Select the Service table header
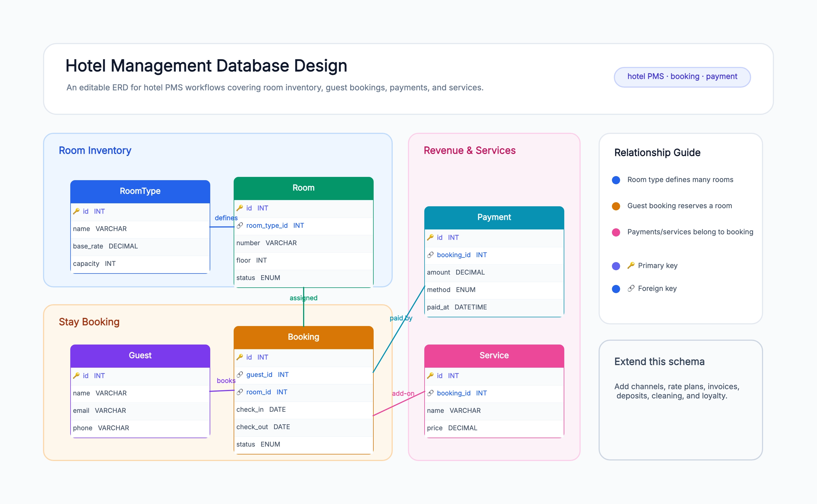This screenshot has width=817, height=504. point(494,356)
